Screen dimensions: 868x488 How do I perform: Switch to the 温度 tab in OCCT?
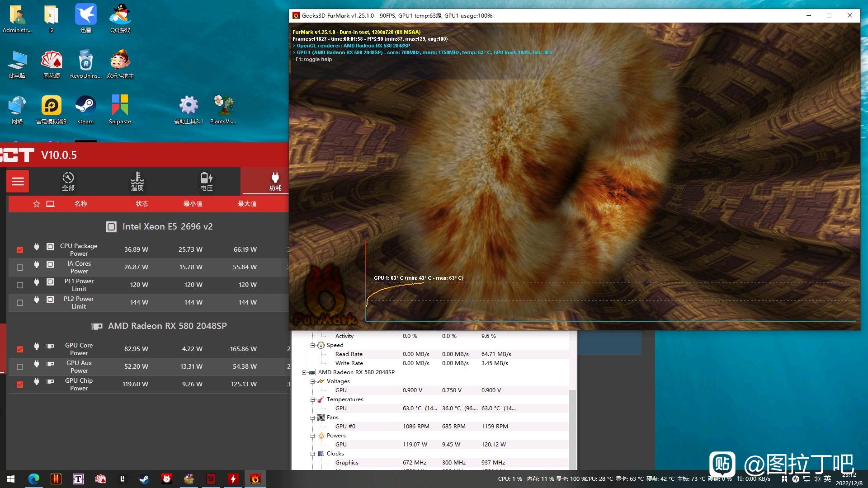click(137, 181)
